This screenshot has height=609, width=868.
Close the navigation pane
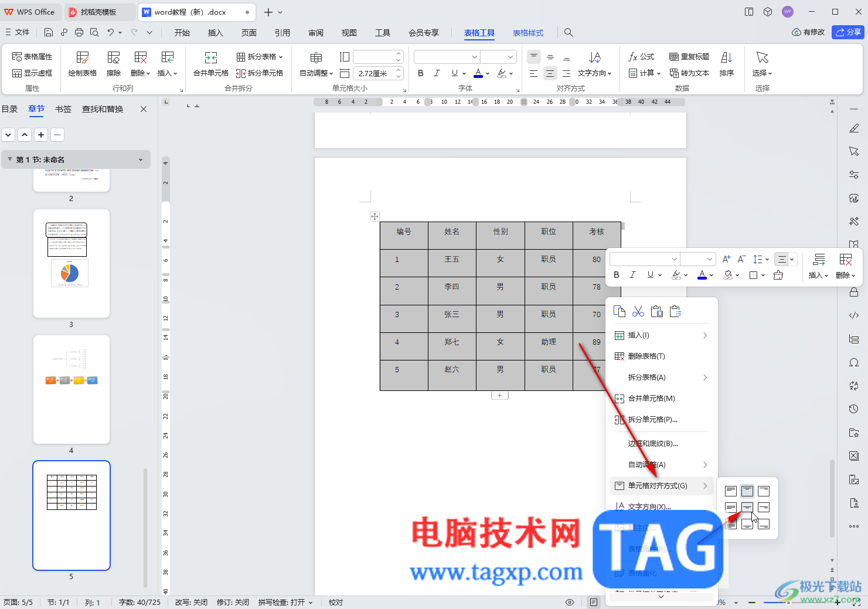pos(144,109)
